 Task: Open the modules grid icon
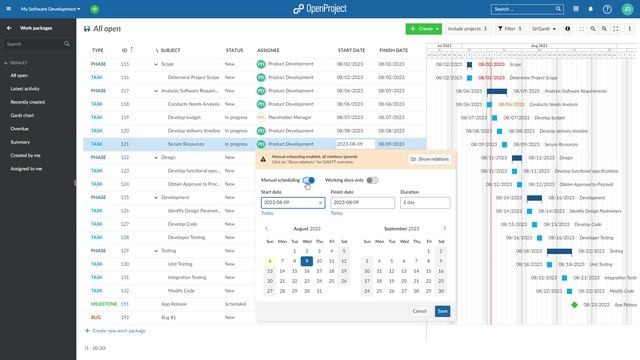coord(576,9)
